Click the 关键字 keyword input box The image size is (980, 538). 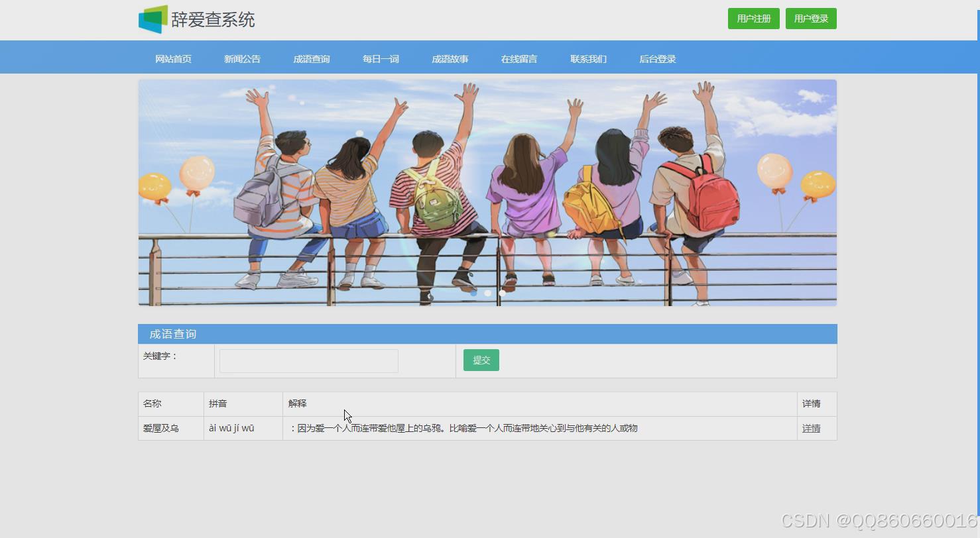click(308, 360)
